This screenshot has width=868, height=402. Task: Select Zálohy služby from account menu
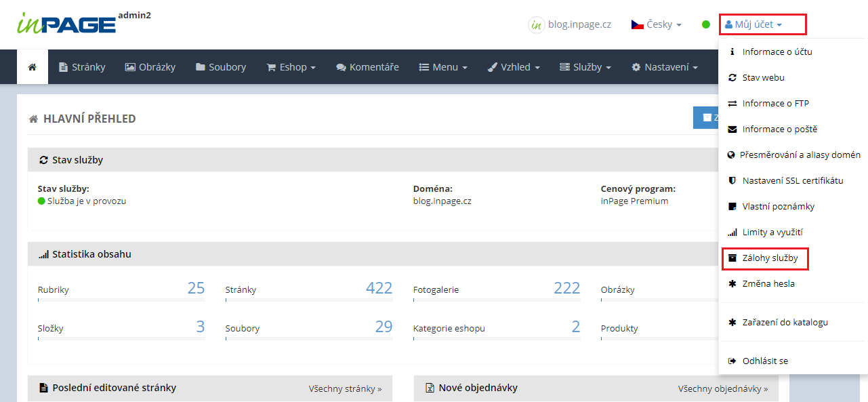click(770, 258)
